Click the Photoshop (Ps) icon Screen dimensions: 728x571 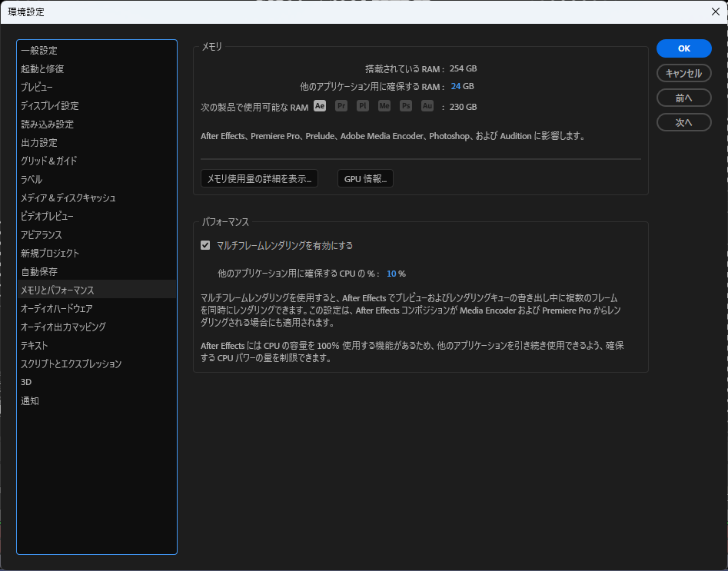(406, 106)
